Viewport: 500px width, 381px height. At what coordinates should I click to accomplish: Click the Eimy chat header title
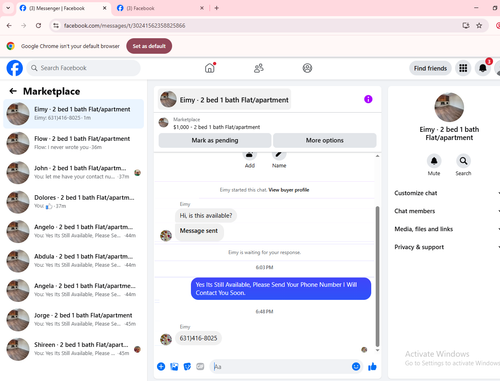point(225,99)
